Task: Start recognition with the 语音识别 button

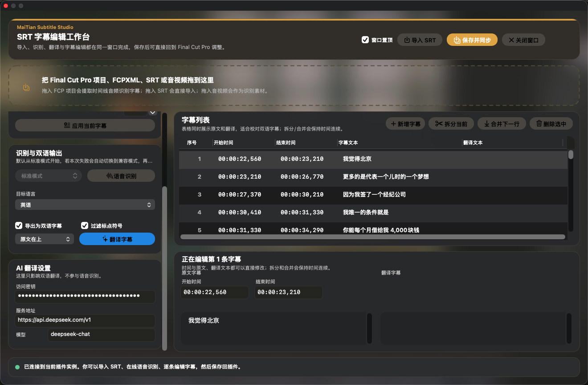Action: (x=121, y=176)
